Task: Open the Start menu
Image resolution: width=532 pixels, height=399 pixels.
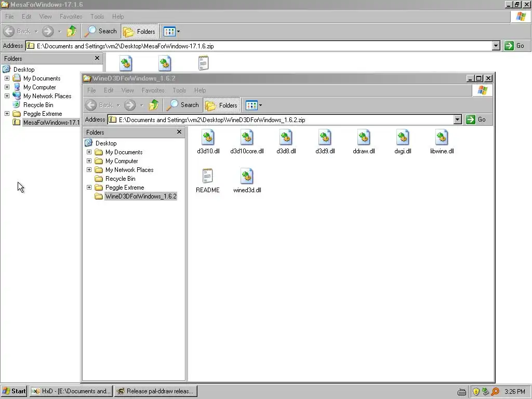Action: click(x=14, y=391)
